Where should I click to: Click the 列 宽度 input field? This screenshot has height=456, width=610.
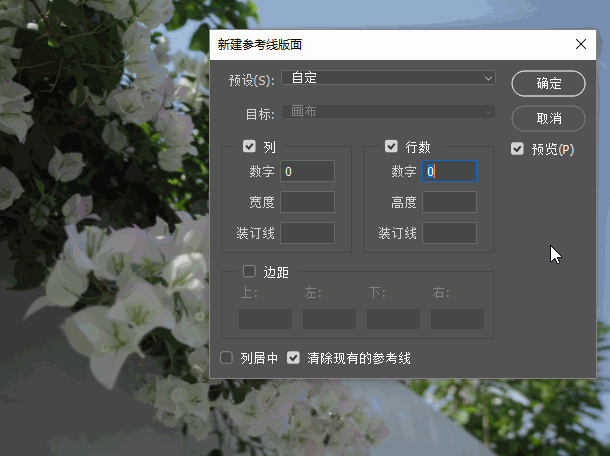307,202
